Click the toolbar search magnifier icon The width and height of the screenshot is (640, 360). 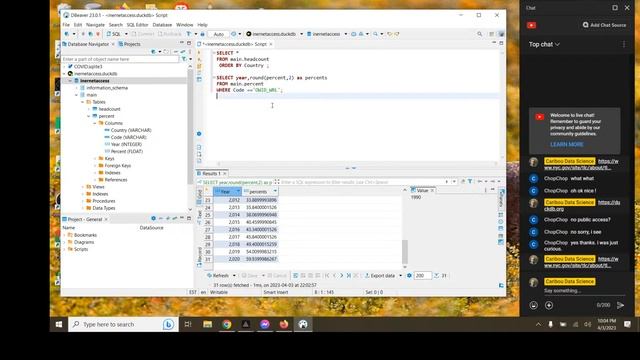[x=480, y=34]
